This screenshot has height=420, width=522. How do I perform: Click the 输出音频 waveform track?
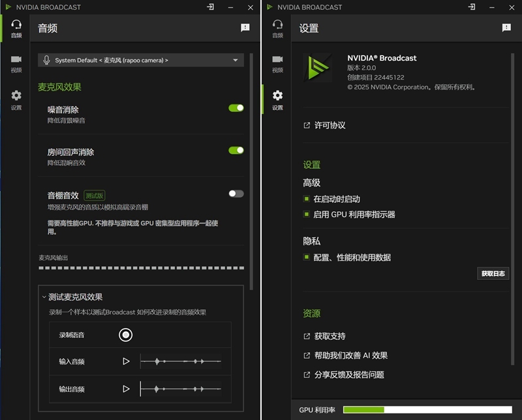pos(181,389)
